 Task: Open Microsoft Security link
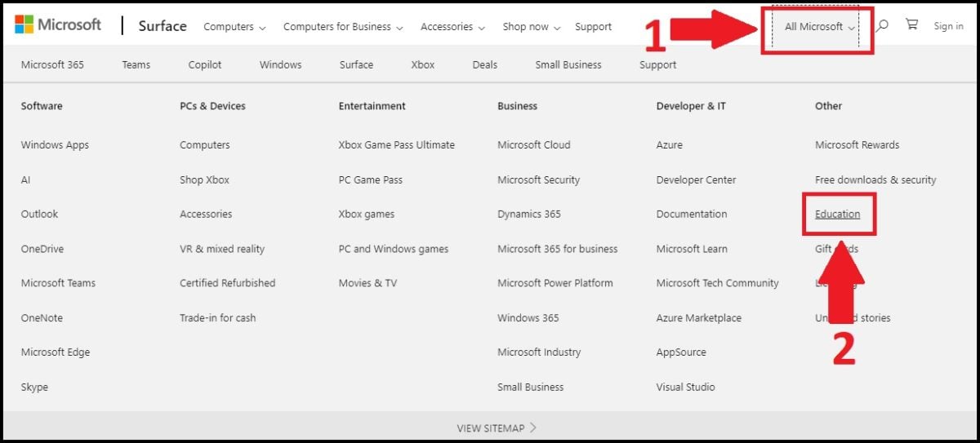point(539,179)
